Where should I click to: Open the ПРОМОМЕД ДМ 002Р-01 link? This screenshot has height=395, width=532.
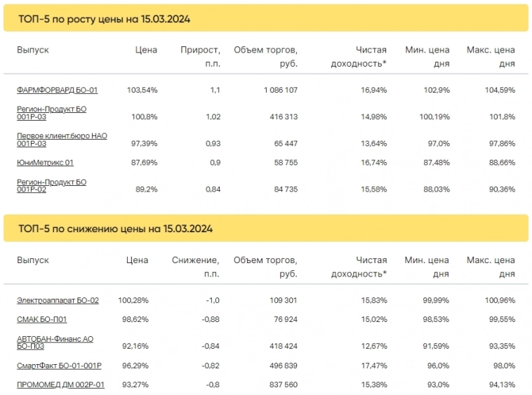pyautogui.click(x=60, y=384)
